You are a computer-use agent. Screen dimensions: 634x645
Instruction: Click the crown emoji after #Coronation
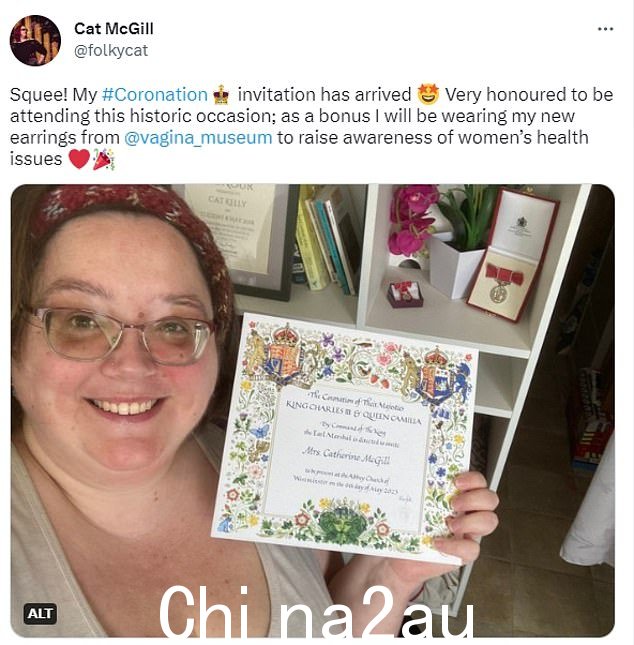(221, 95)
